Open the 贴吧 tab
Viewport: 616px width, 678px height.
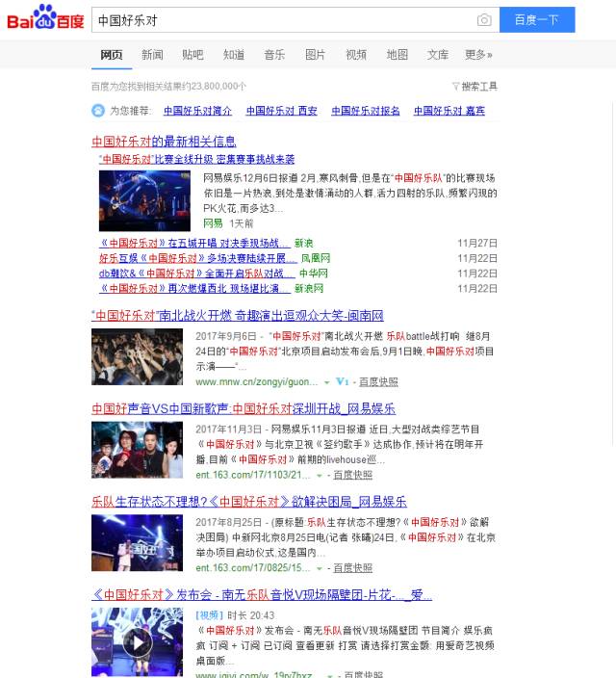[192, 55]
